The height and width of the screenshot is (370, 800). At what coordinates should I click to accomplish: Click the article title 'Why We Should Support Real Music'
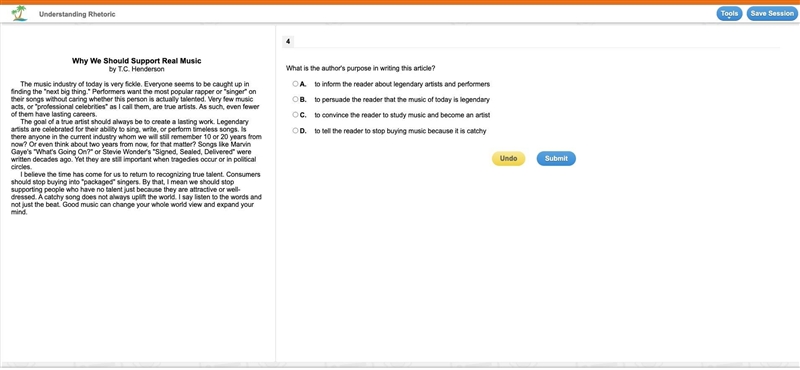(137, 61)
